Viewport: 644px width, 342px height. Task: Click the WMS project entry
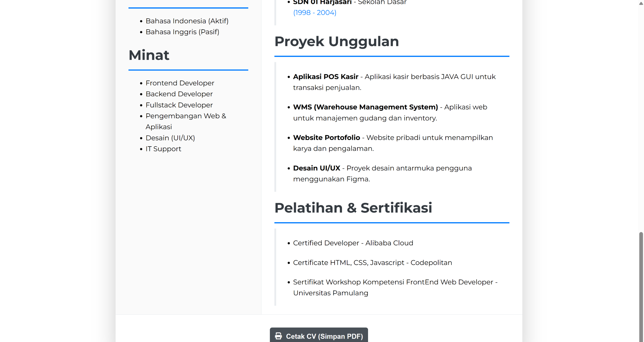click(x=390, y=112)
